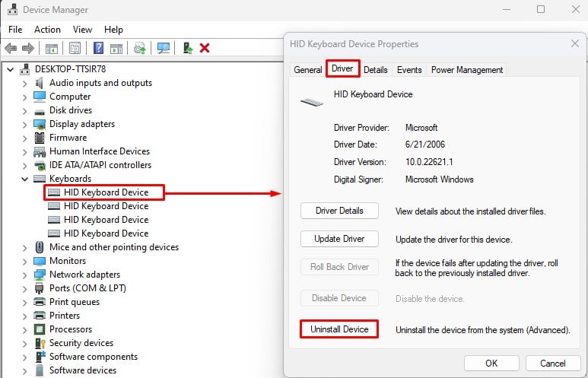Close the HID Keyboard Device Properties dialog
This screenshot has width=588, height=378.
575,43
